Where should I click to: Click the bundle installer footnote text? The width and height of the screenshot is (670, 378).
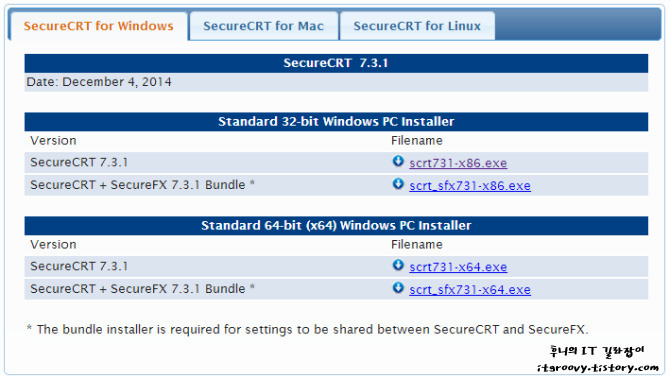(307, 329)
